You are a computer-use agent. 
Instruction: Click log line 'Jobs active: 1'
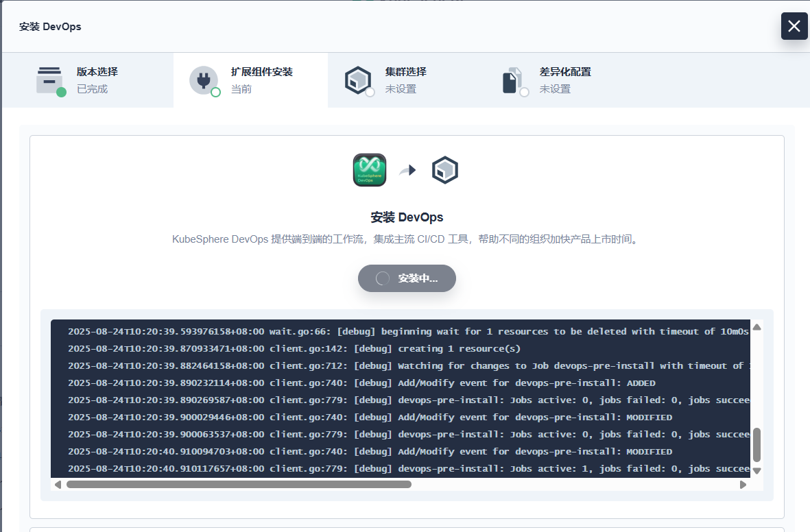408,468
